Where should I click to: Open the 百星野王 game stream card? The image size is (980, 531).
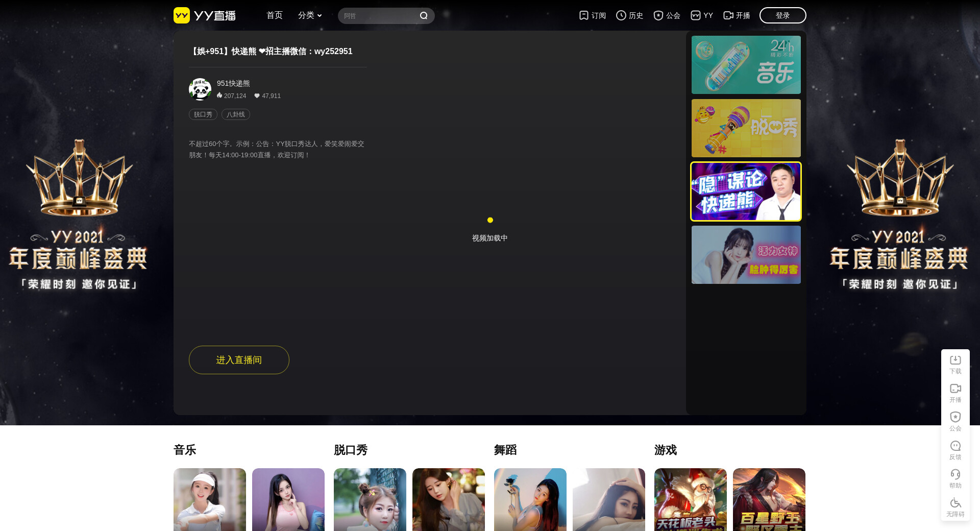[x=769, y=499]
